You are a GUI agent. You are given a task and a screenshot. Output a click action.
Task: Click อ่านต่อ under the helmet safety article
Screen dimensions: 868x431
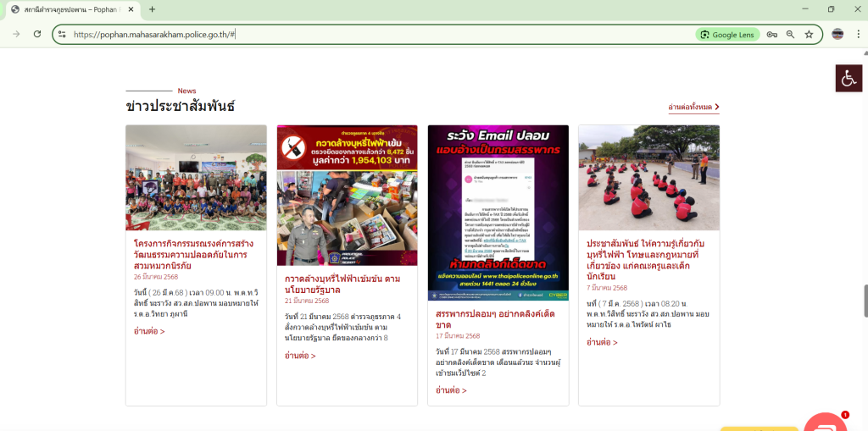pyautogui.click(x=149, y=331)
